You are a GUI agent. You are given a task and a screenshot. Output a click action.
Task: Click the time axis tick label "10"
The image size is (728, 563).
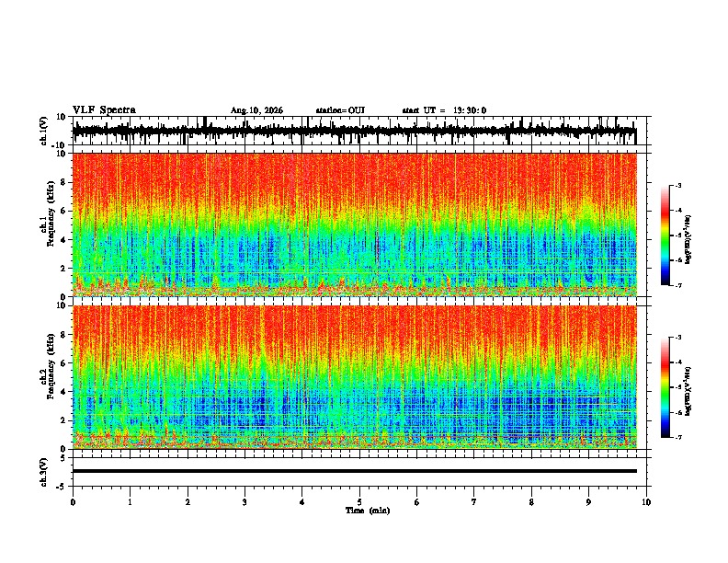point(646,502)
